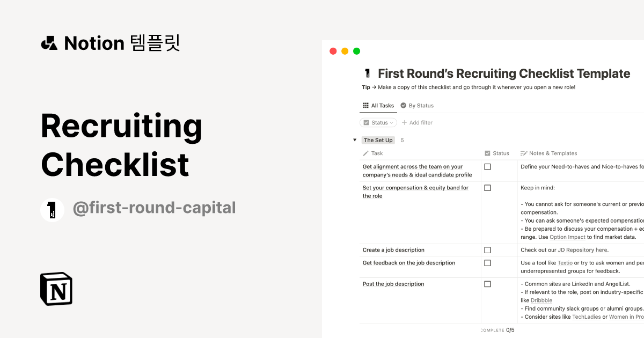Click the Notion templates shapes icon
644x338 pixels.
pyautogui.click(x=49, y=43)
